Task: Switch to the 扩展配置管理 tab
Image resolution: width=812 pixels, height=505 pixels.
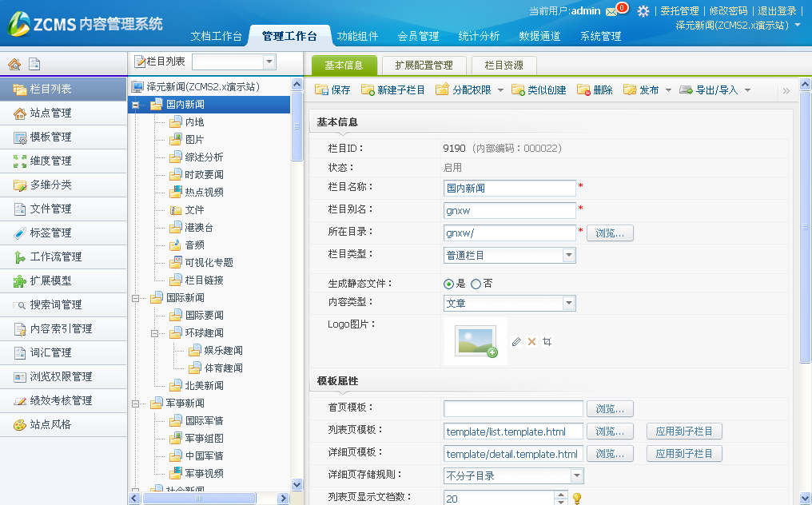Action: coord(424,66)
